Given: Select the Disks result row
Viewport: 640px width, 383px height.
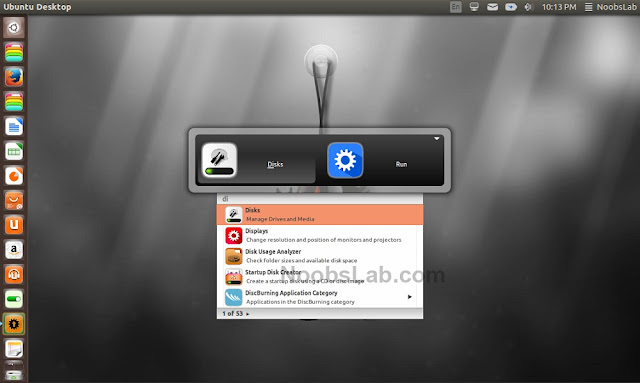Looking at the screenshot, I should click(320, 215).
